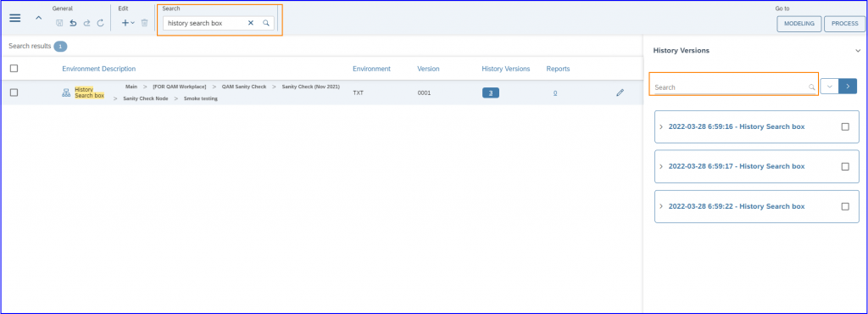The image size is (868, 314).
Task: Go to MODELING
Action: pyautogui.click(x=798, y=24)
